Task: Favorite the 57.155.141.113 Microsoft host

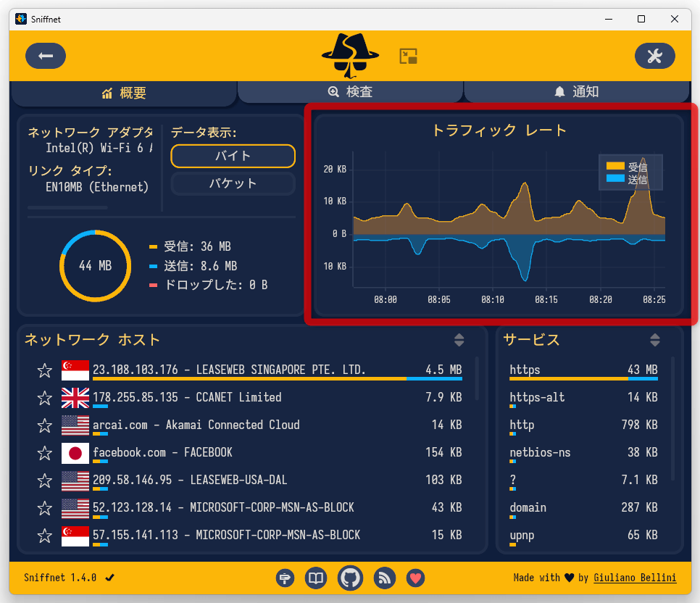Action: click(x=45, y=536)
